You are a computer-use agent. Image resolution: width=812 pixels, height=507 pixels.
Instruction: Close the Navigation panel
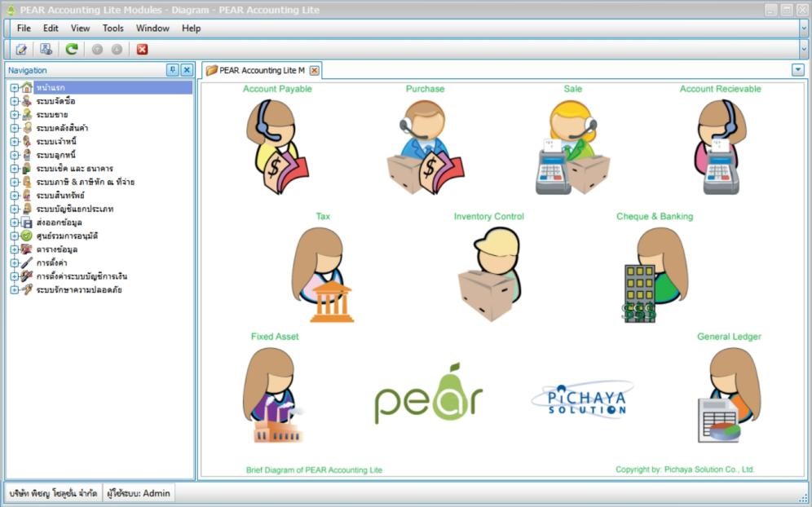point(187,70)
